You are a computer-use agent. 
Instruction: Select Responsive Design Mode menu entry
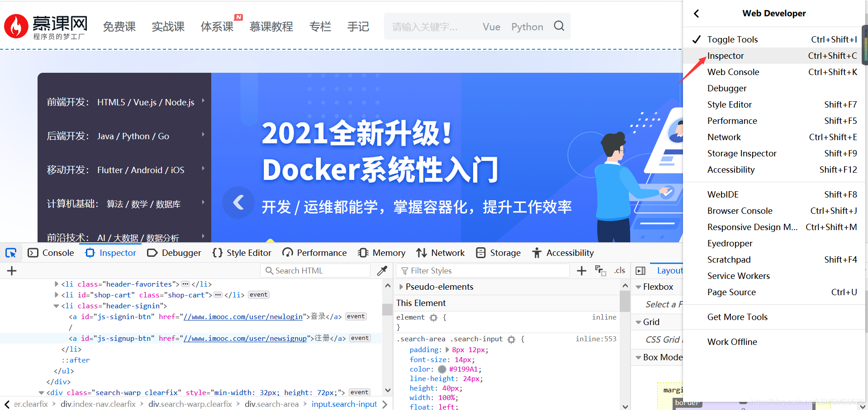pyautogui.click(x=774, y=227)
